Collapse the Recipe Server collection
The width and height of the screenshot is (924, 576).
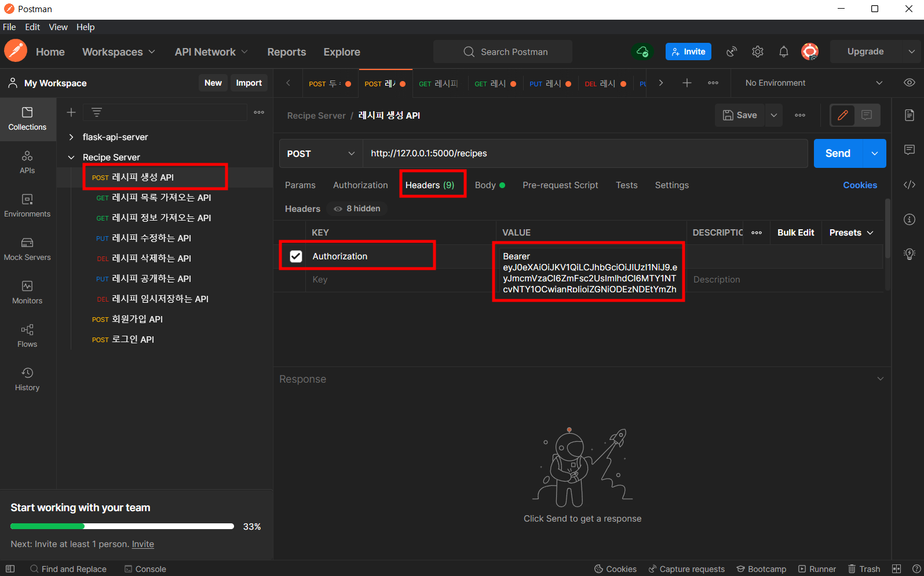pyautogui.click(x=71, y=157)
